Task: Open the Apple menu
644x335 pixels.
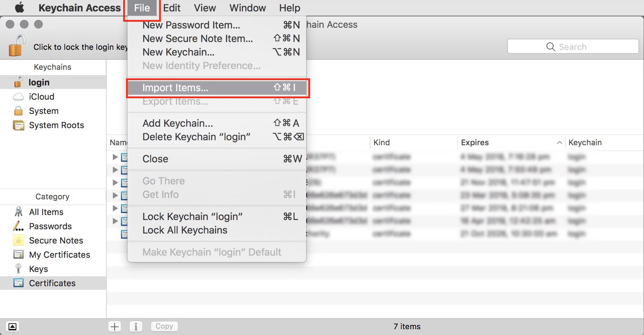Action: 20,7
